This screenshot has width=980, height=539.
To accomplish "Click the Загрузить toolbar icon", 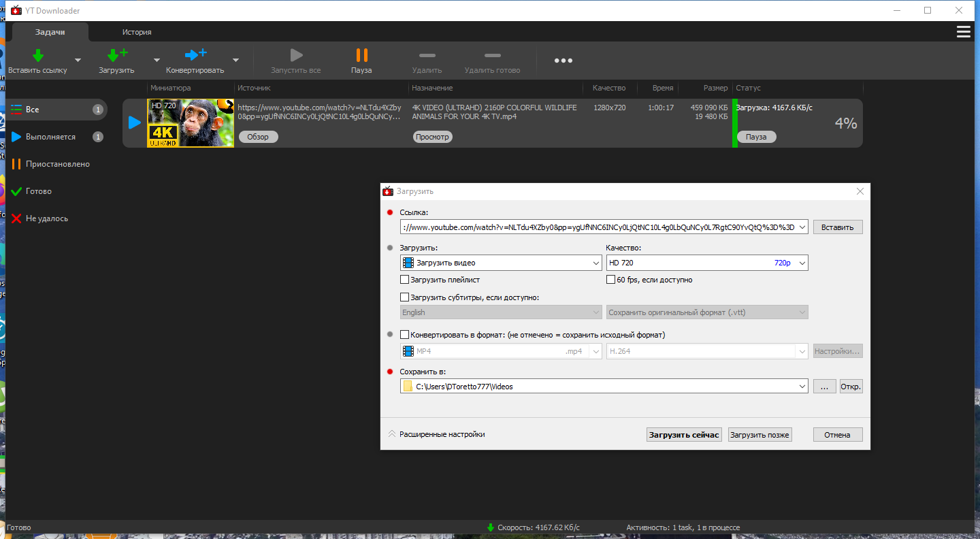I will click(117, 55).
